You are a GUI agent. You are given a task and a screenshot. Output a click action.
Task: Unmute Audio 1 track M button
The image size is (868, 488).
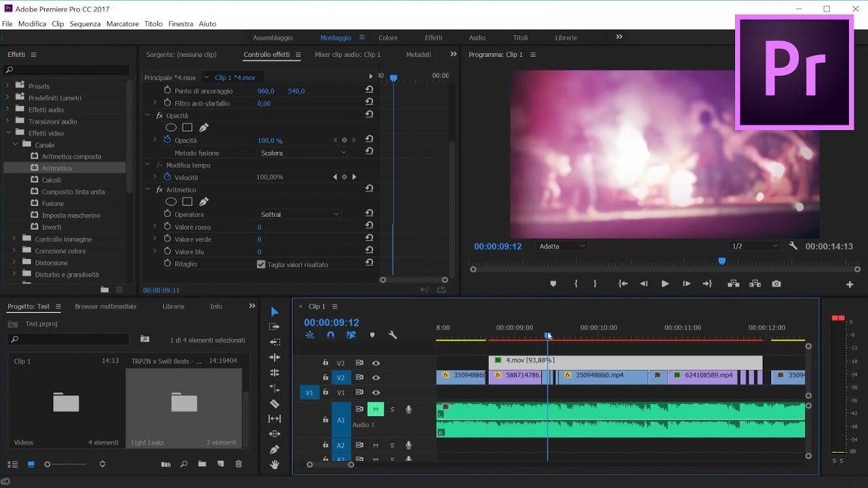[x=376, y=409]
